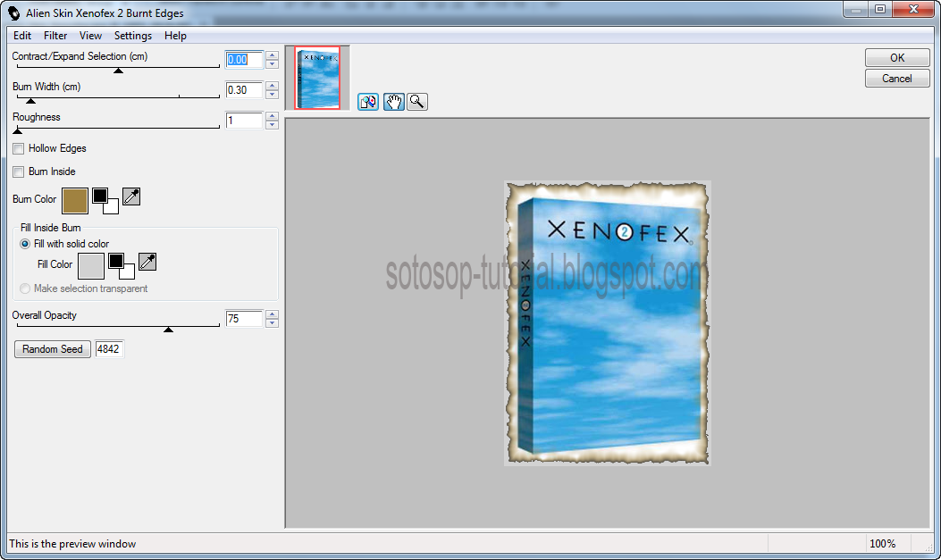The width and height of the screenshot is (941, 560).
Task: Toggle the original/preview compare icon
Action: 368,102
